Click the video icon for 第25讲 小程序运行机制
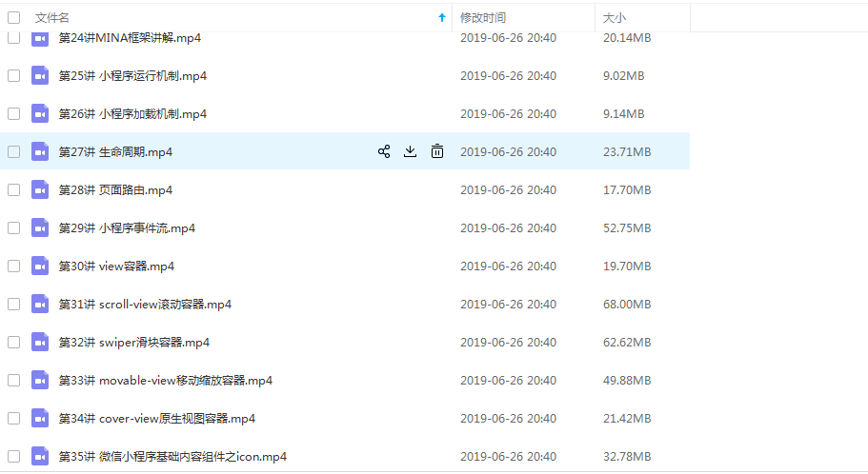Viewport: 868px width, 474px height. (x=39, y=75)
